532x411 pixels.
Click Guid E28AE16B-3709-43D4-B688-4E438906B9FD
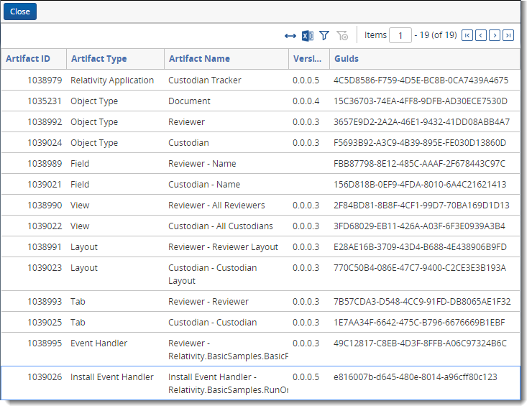(420, 247)
